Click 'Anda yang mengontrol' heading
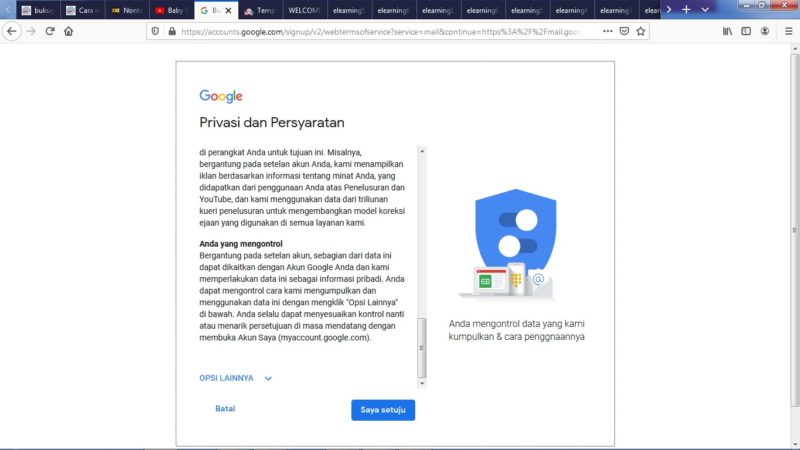800x450 pixels. pos(241,244)
